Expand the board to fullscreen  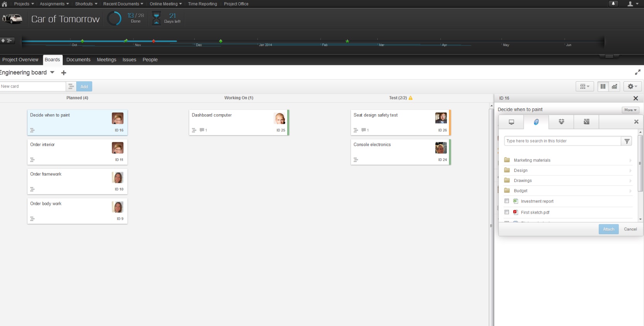637,72
